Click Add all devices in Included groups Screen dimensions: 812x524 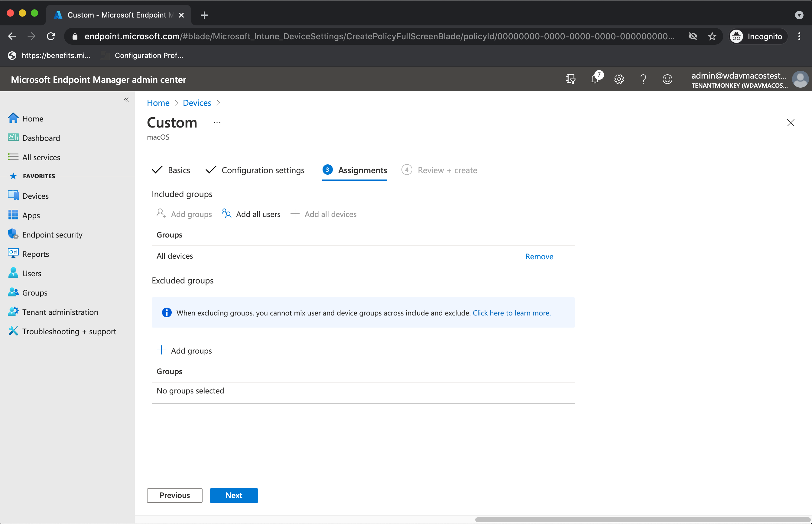coord(323,214)
